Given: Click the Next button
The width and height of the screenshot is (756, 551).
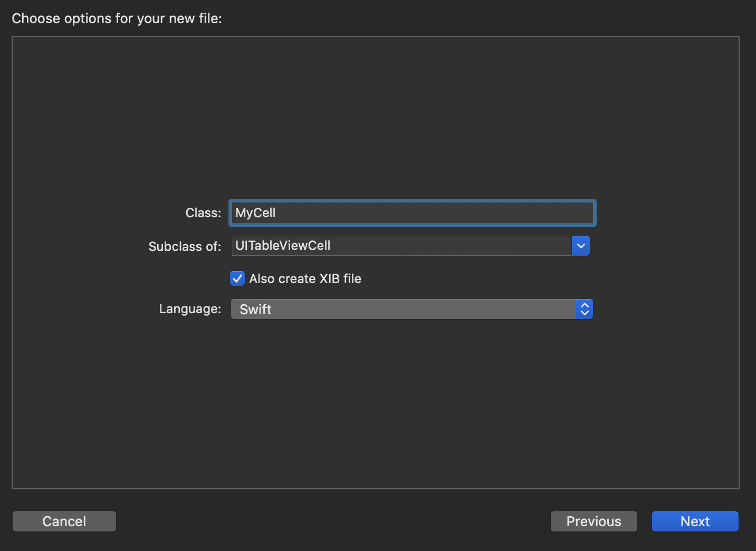Looking at the screenshot, I should coord(695,521).
